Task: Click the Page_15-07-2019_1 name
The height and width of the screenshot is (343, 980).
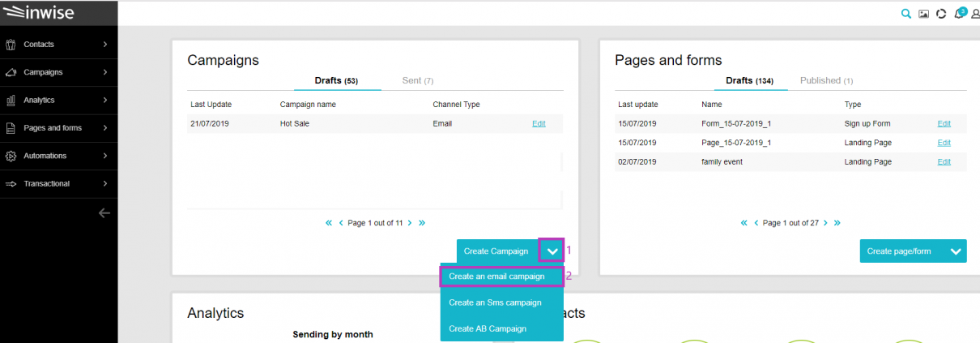Action: pos(736,143)
